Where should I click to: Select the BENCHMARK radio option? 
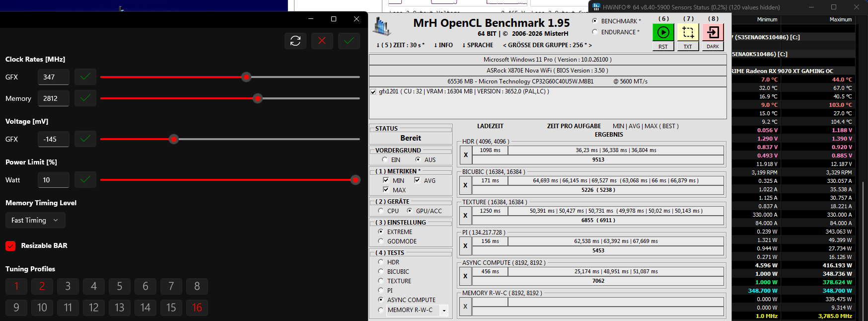(x=594, y=21)
